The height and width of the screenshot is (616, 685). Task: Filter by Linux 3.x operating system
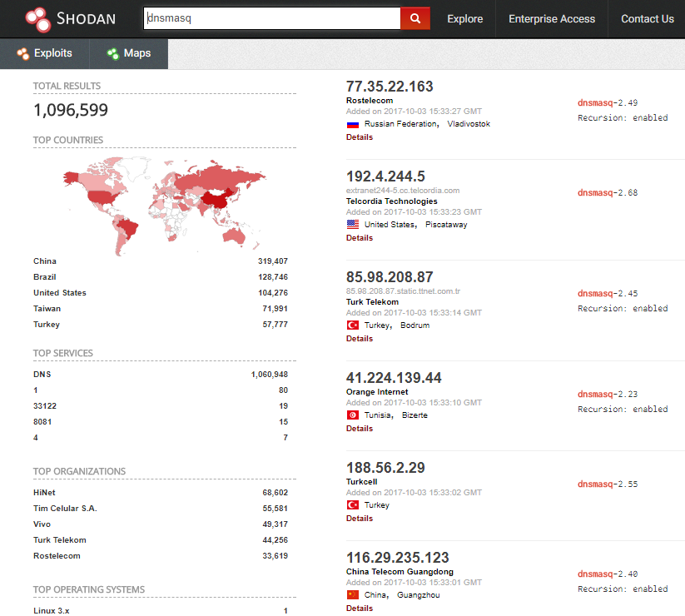point(52,611)
